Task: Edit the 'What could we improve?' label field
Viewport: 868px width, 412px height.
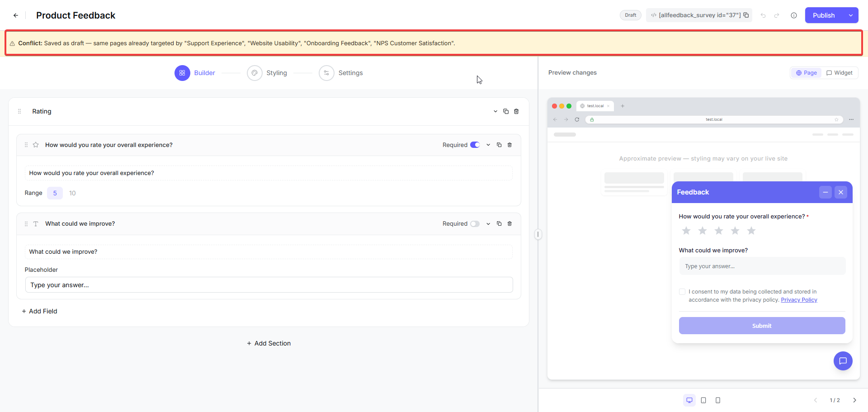Action: pyautogui.click(x=269, y=251)
